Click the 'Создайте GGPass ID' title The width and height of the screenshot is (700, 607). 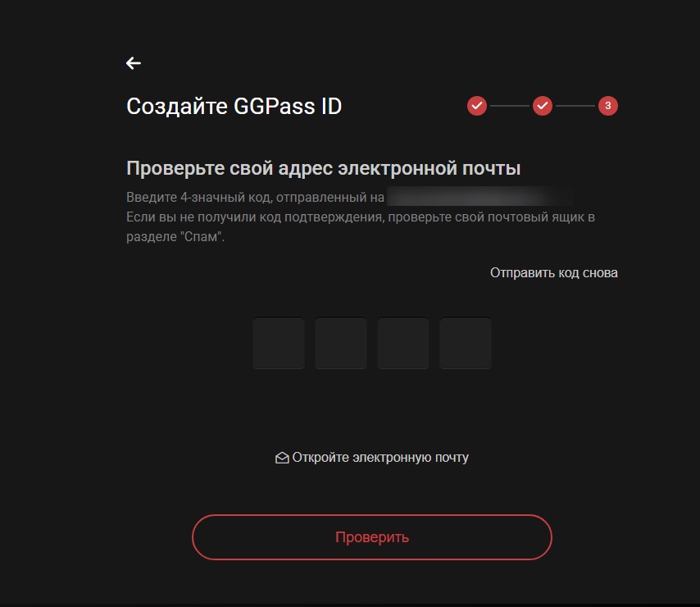tap(234, 106)
